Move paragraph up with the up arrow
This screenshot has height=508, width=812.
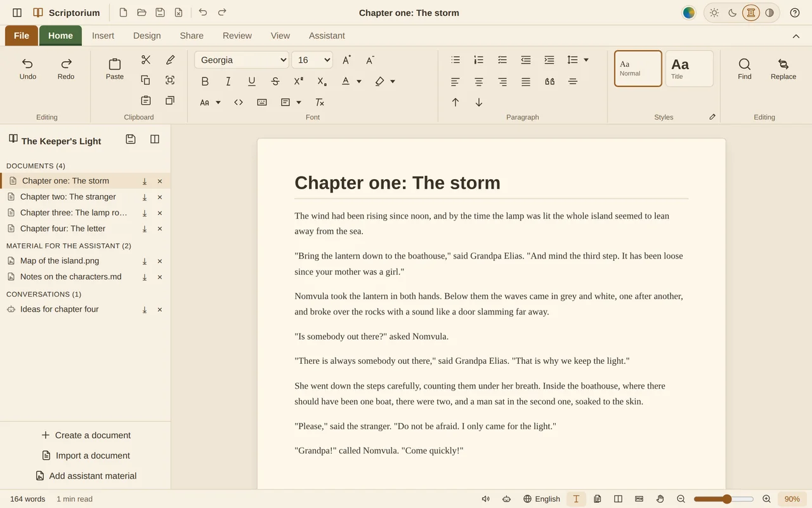[x=455, y=102]
